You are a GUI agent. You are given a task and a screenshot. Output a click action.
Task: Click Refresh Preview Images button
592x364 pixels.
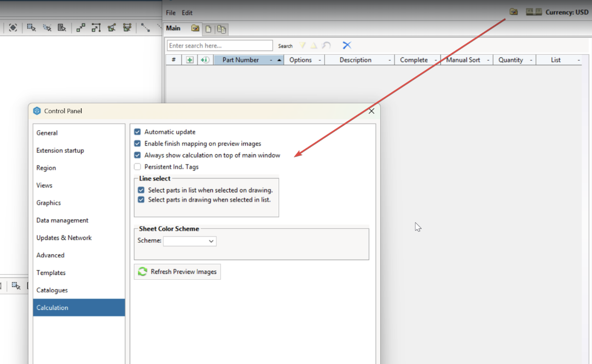(177, 272)
